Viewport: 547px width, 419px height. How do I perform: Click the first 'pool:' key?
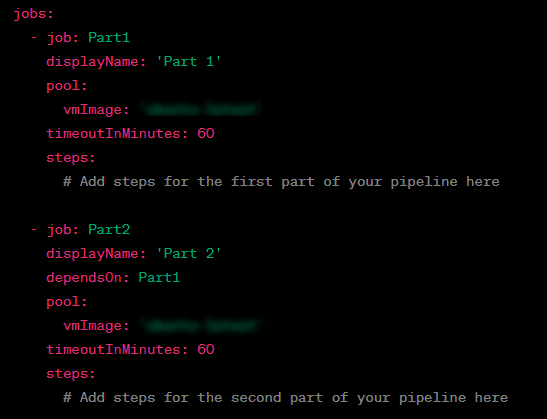tap(67, 86)
